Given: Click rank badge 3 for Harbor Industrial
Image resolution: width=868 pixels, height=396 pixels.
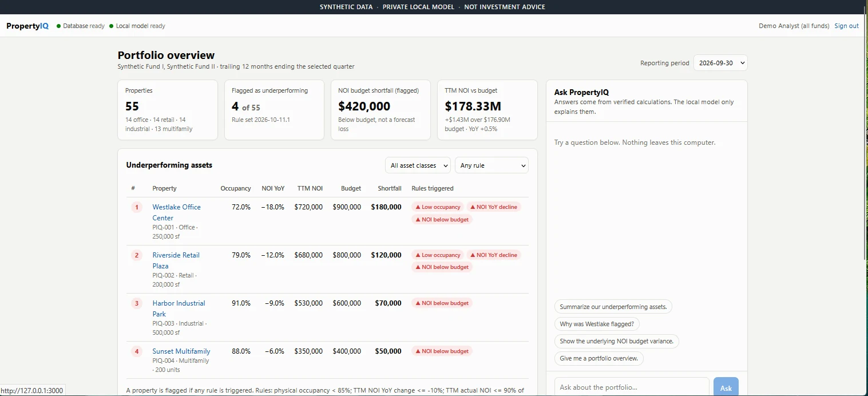Looking at the screenshot, I should (x=136, y=303).
